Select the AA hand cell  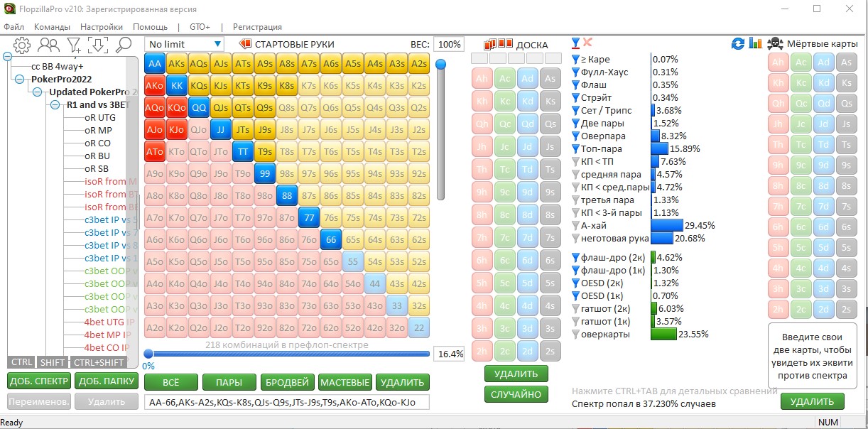[154, 63]
